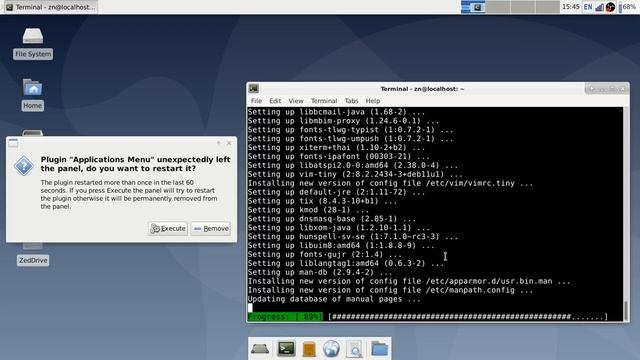Open the ZedDrive desktop item
The width and height of the screenshot is (640, 360).
pos(33,260)
